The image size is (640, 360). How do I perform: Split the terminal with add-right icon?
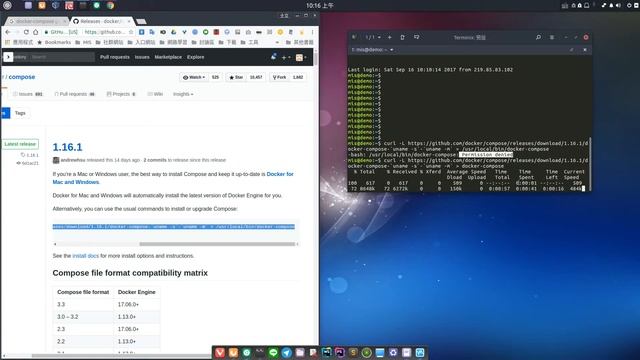pos(402,37)
